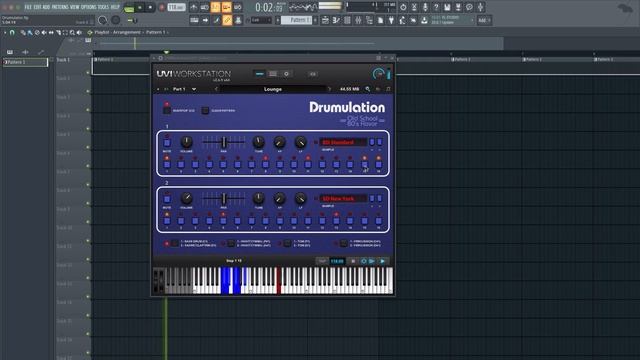Click the FL Studio record button
This screenshot has width=640, height=360.
(x=162, y=8)
